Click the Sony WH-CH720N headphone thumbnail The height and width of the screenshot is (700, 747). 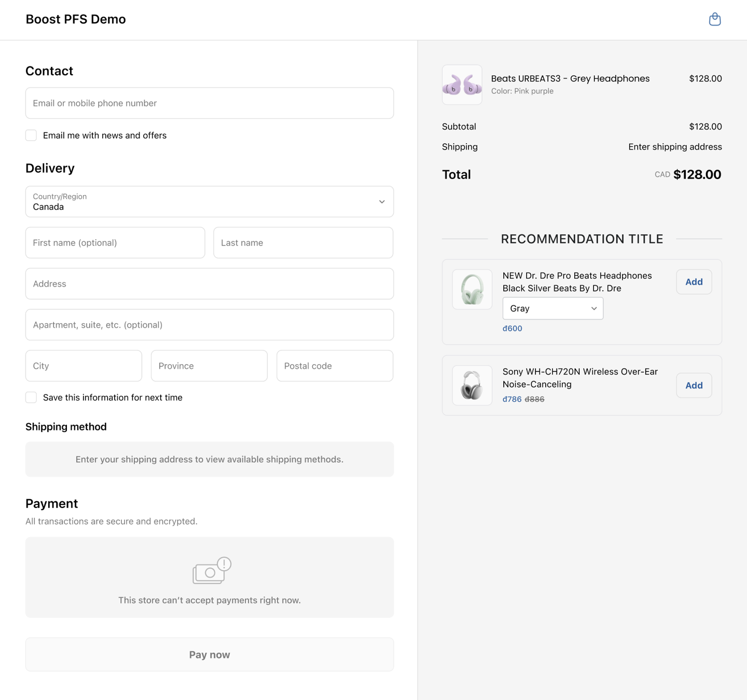point(472,386)
